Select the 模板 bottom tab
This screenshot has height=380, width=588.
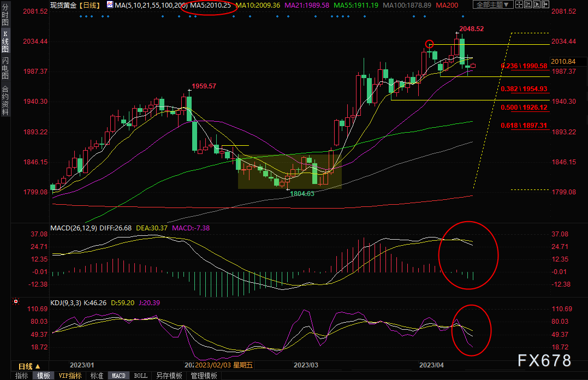coord(44,376)
